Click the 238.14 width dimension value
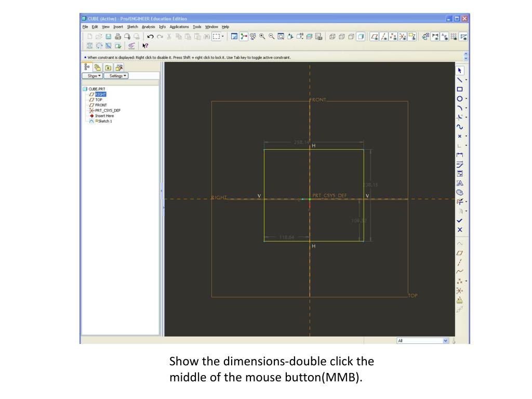Viewport: 532px width, 399px height. click(x=301, y=142)
